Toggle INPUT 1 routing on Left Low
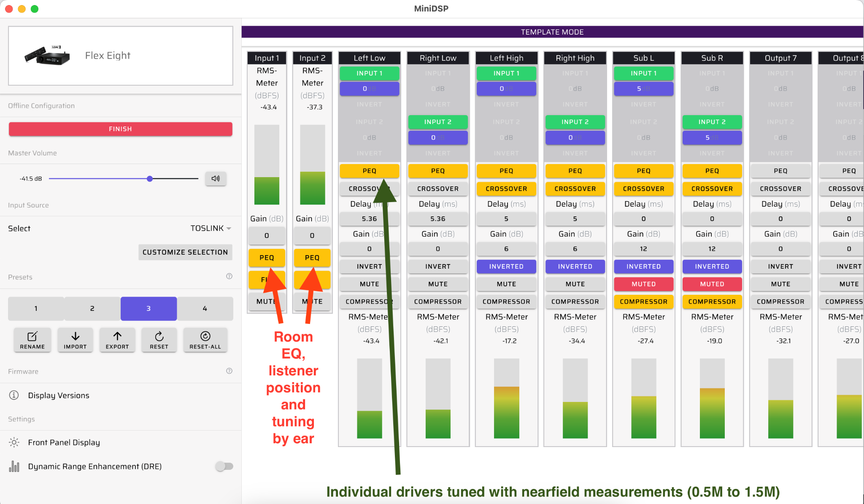Viewport: 864px width, 504px height. coord(369,73)
